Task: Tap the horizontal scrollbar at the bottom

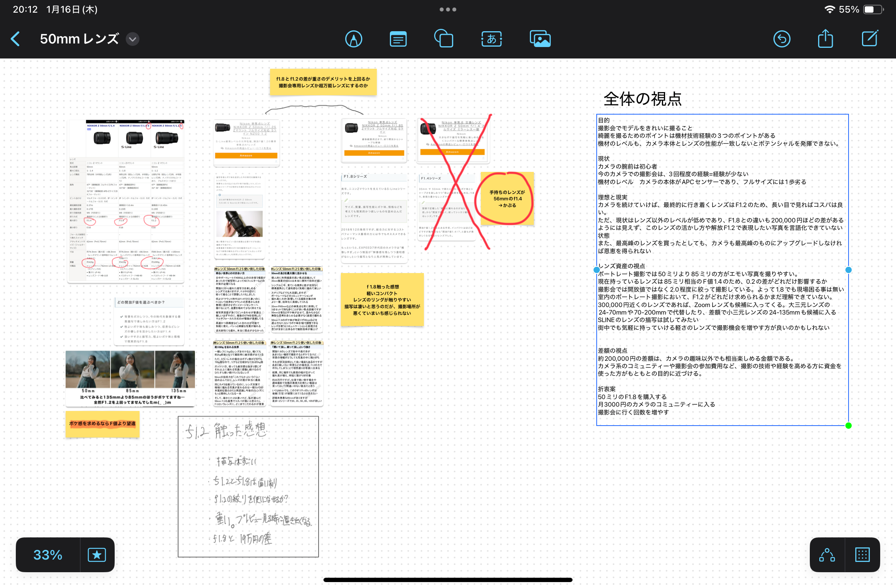Action: (x=448, y=580)
